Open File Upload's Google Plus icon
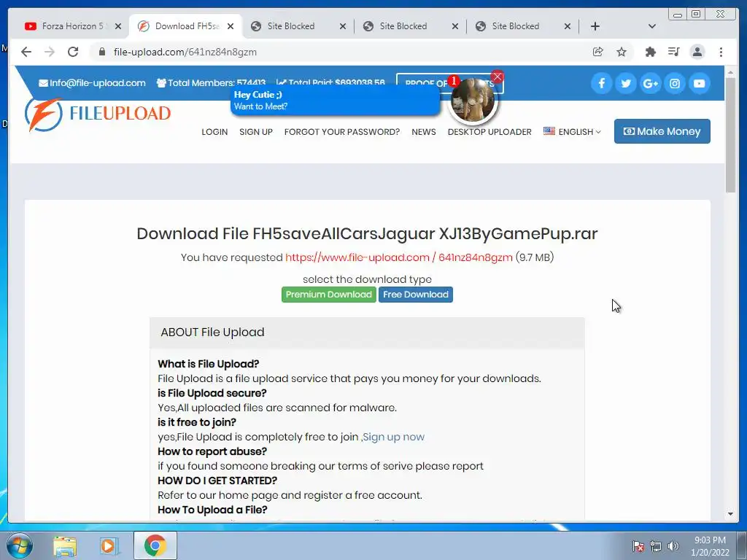The height and width of the screenshot is (560, 747). [x=650, y=83]
